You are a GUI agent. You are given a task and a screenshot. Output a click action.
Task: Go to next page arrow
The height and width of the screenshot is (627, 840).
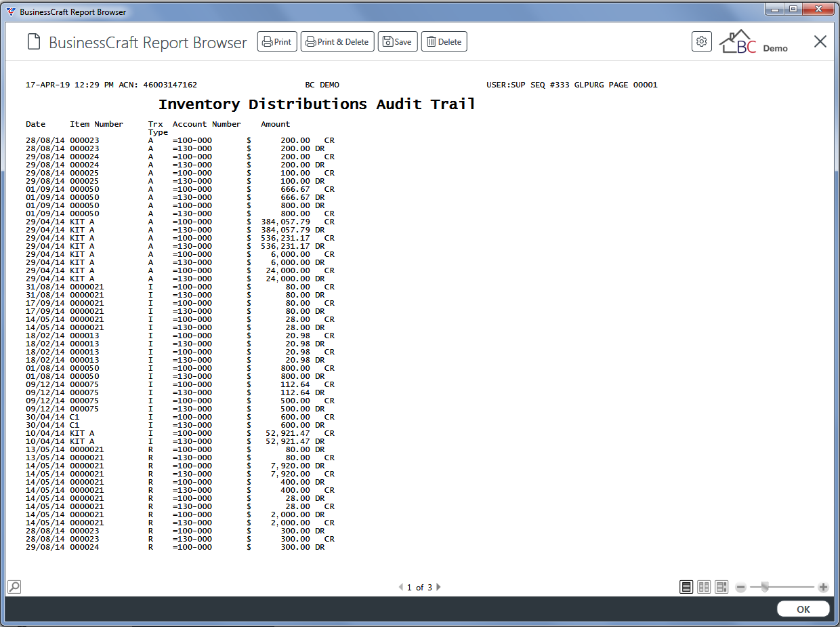pos(438,588)
